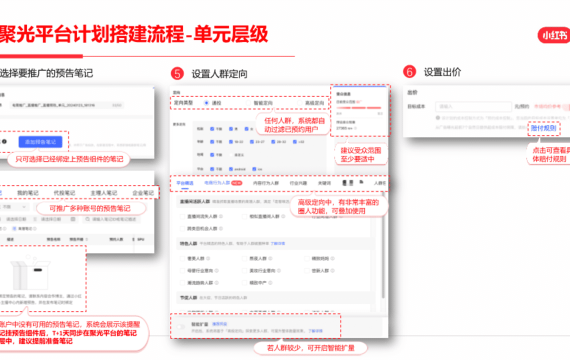Toggle the 23-27 age checkbox
The image size is (570, 360).
coord(252,142)
